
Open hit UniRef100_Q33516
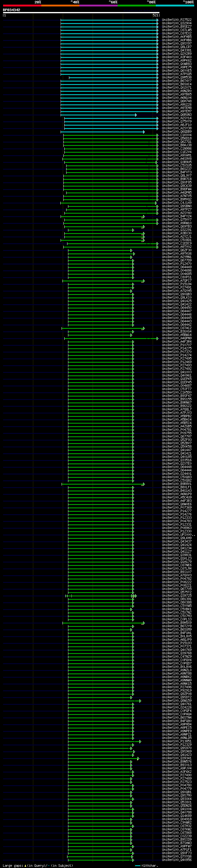tap(176, 460)
